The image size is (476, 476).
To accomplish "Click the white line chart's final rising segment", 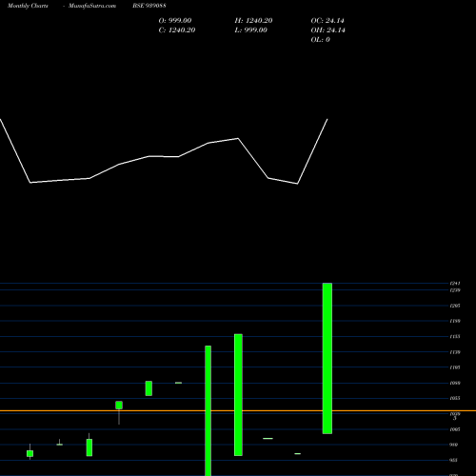I will [312, 151].
